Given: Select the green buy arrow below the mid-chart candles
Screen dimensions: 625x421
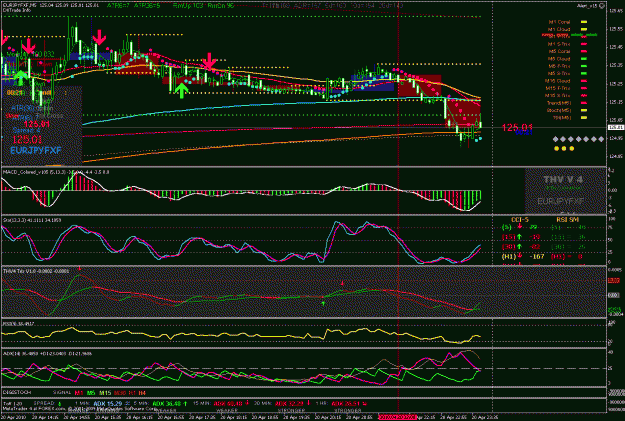Looking at the screenshot, I should [182, 90].
